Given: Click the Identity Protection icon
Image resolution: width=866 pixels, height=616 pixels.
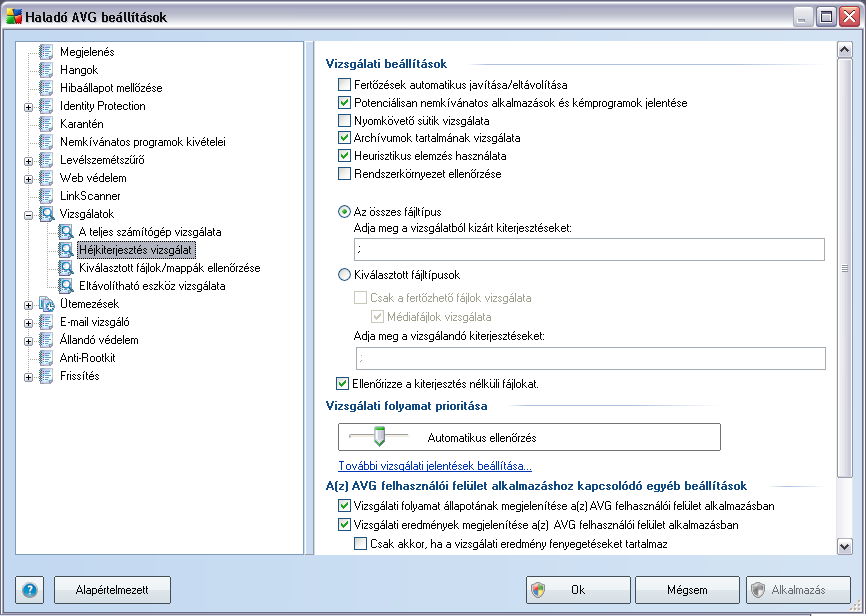Looking at the screenshot, I should 46,106.
